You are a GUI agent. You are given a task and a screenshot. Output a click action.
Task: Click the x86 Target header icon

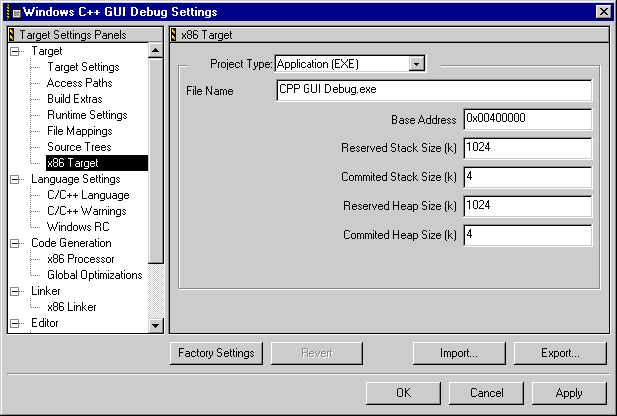pos(174,35)
